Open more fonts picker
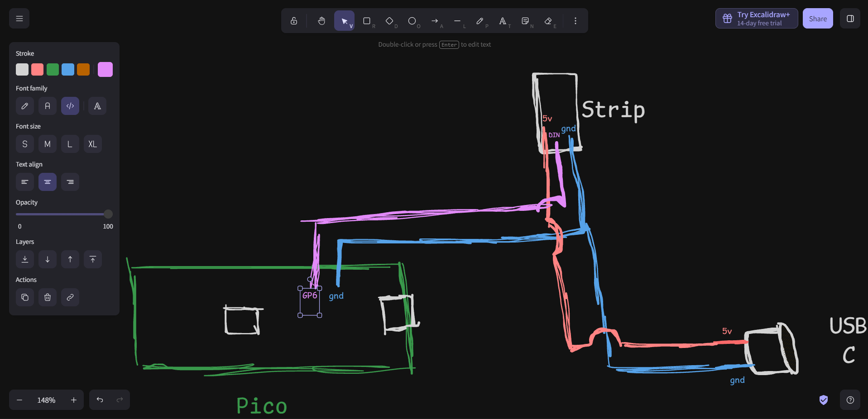The image size is (868, 419). coord(97,106)
